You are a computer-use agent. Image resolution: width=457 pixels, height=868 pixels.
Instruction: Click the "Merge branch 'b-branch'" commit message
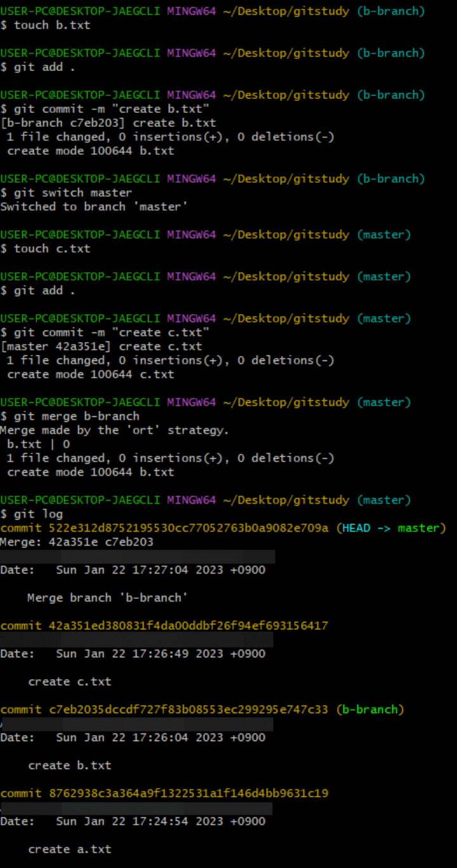(x=108, y=598)
